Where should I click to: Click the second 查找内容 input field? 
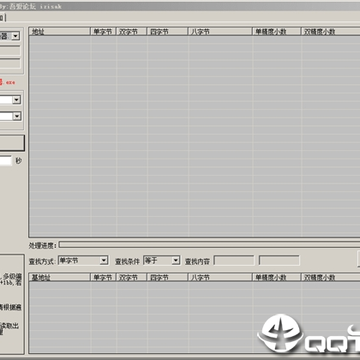(279, 260)
